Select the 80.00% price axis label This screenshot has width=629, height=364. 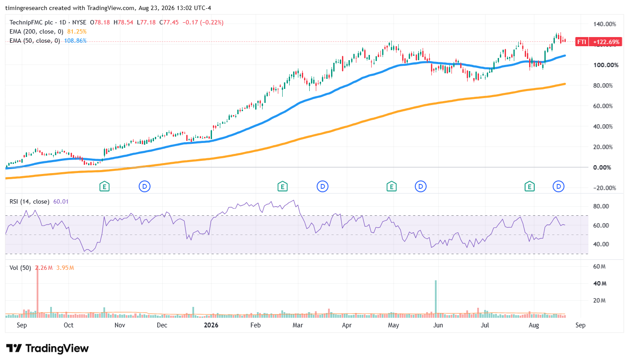pyautogui.click(x=604, y=85)
